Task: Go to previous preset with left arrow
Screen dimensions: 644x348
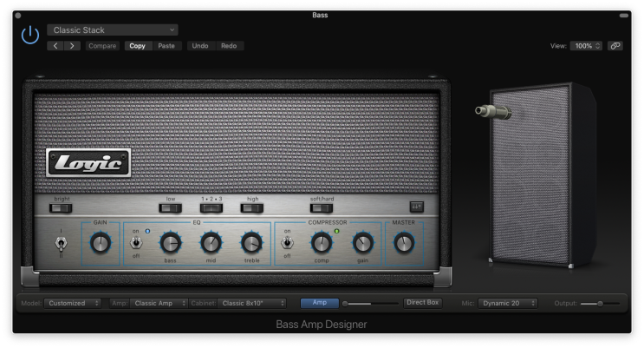Action: tap(56, 45)
